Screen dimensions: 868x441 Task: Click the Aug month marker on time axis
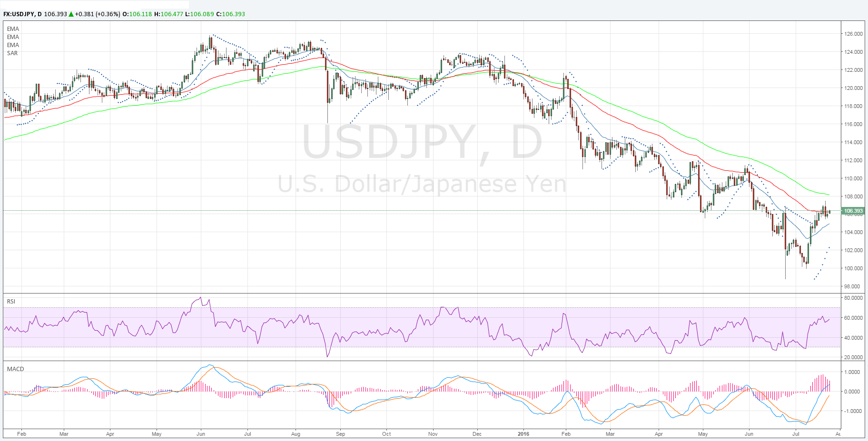coord(296,434)
